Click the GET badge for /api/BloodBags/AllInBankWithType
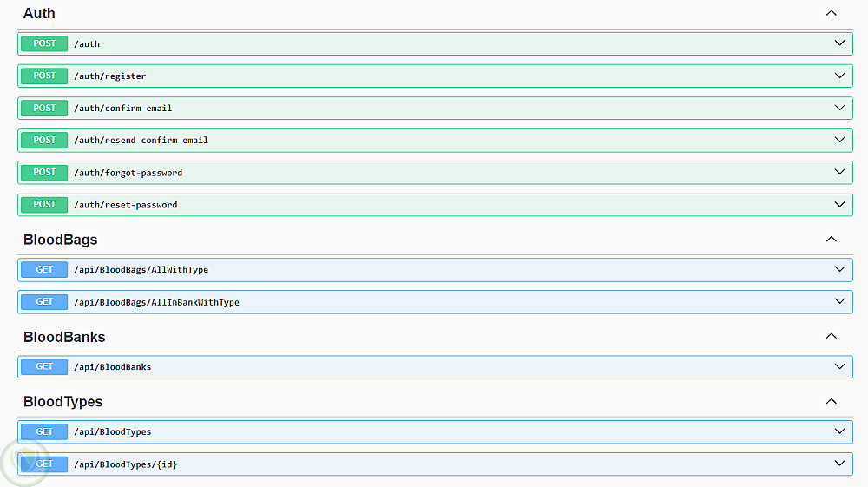Viewport: 868px width, 487px height. (44, 301)
